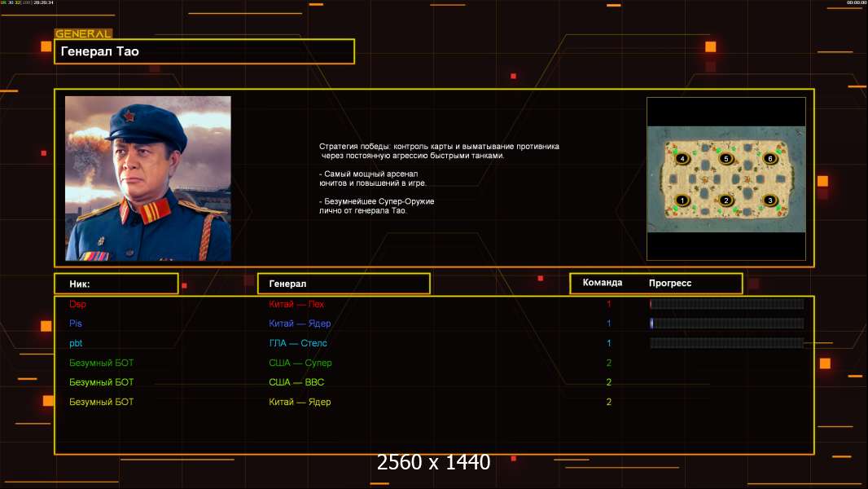Click Pis's "Китай — Ядер" general entry
Image resolution: width=868 pixels, height=489 pixels.
point(300,324)
